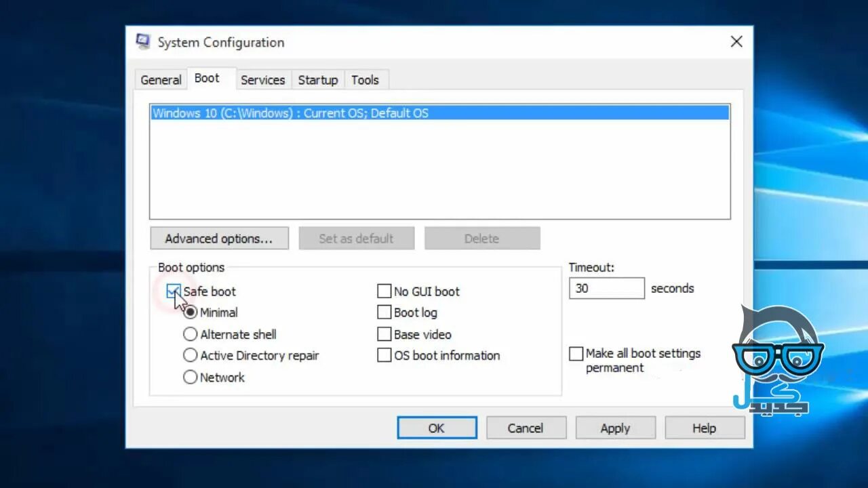This screenshot has height=488, width=868.
Task: Go to the Startup tab
Action: [318, 80]
